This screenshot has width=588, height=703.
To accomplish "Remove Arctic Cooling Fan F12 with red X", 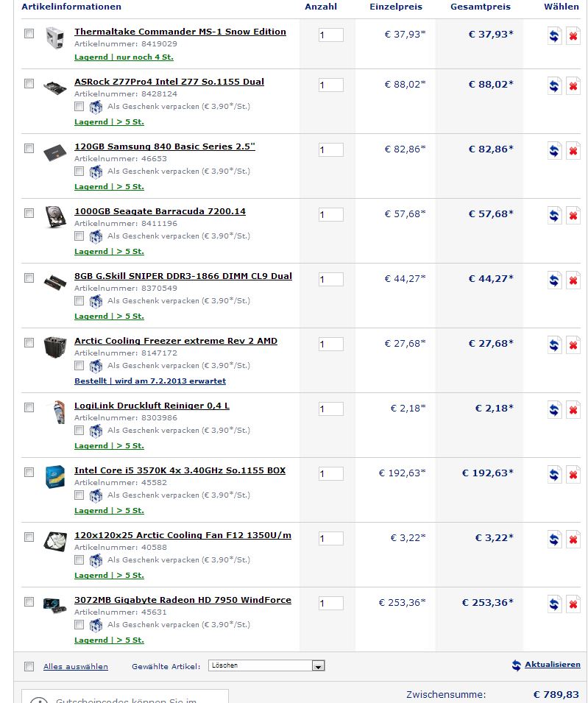I will click(573, 540).
